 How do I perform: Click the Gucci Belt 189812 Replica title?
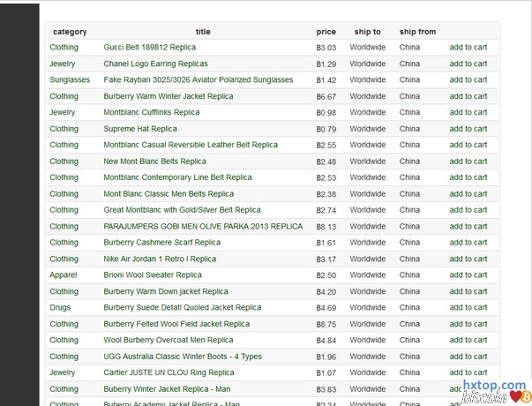(x=149, y=48)
